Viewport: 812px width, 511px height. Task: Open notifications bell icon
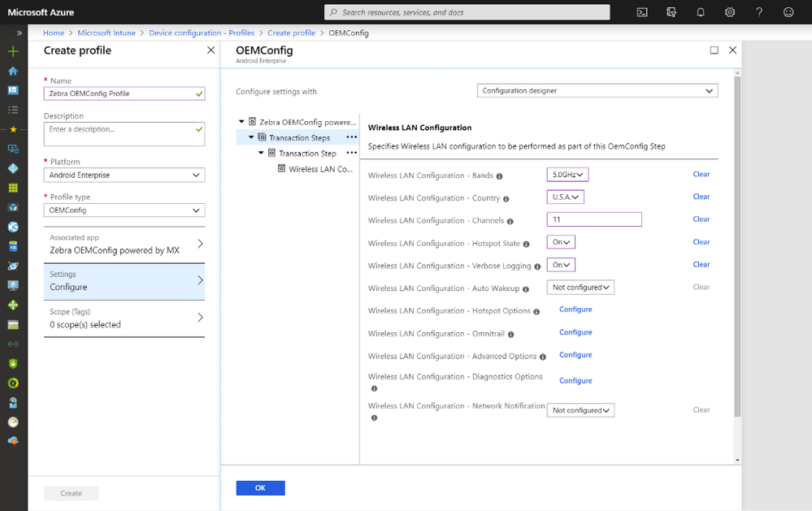pyautogui.click(x=701, y=12)
